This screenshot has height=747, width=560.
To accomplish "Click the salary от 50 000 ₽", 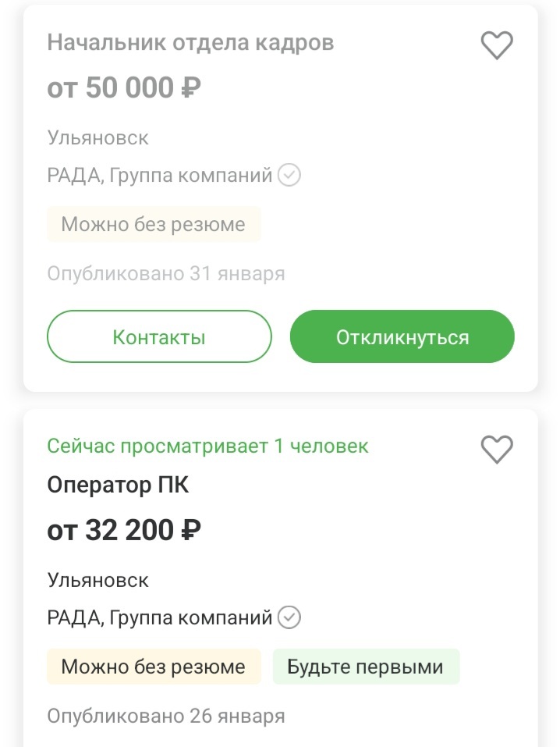I will 124,88.
